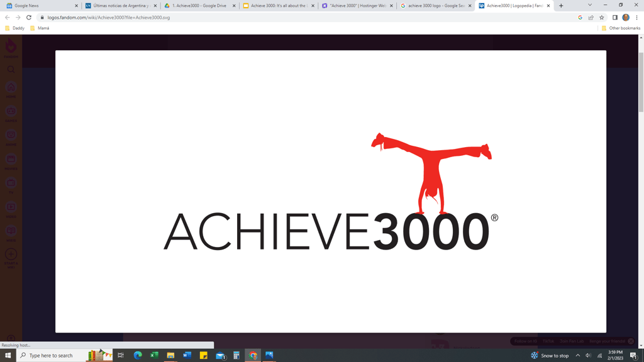Open Mail app from taskbar
Screen dimensions: 644x362
click(220, 356)
